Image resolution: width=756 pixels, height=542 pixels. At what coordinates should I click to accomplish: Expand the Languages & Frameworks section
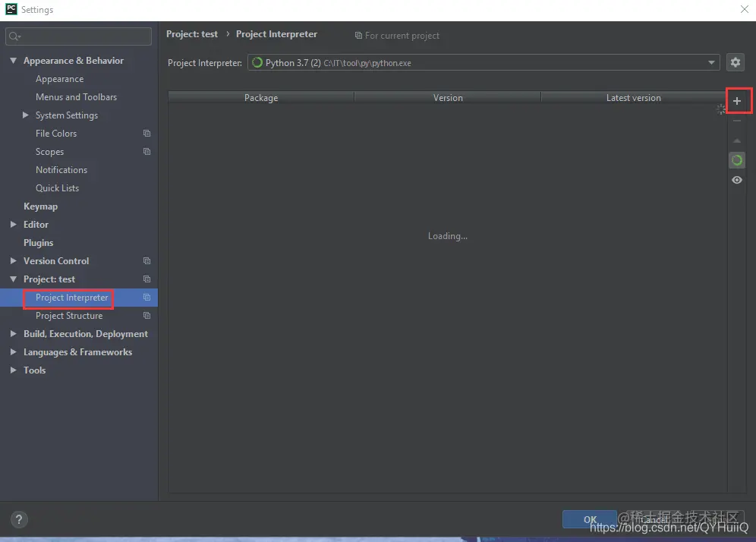click(14, 351)
